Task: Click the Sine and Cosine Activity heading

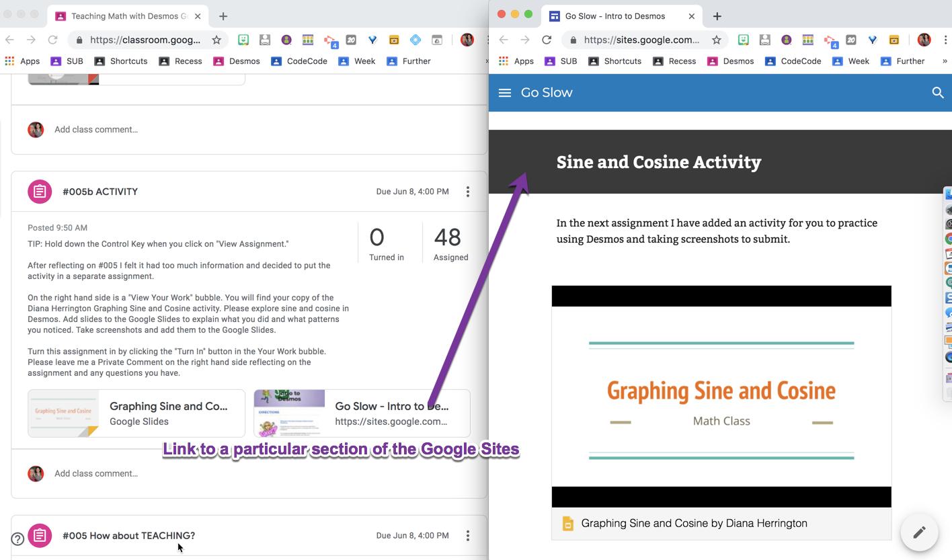Action: tap(659, 162)
